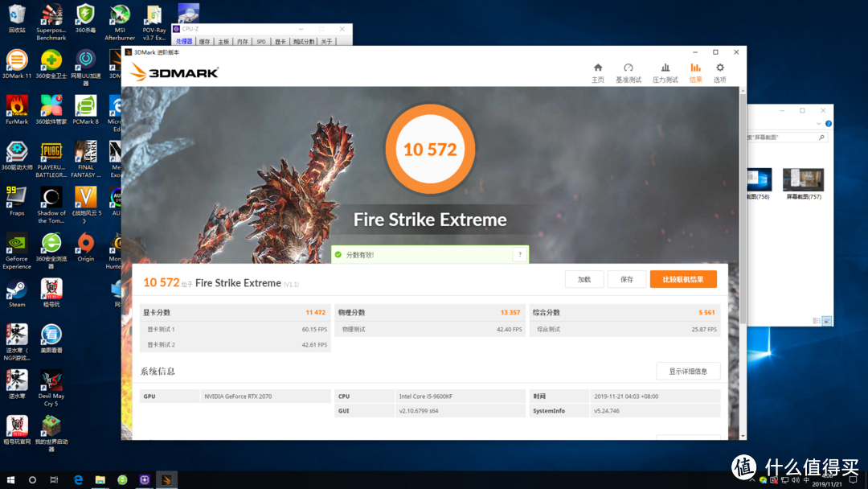The width and height of the screenshot is (868, 489).
Task: Switch to CPU-Z 处理器 tab
Action: pyautogui.click(x=184, y=42)
